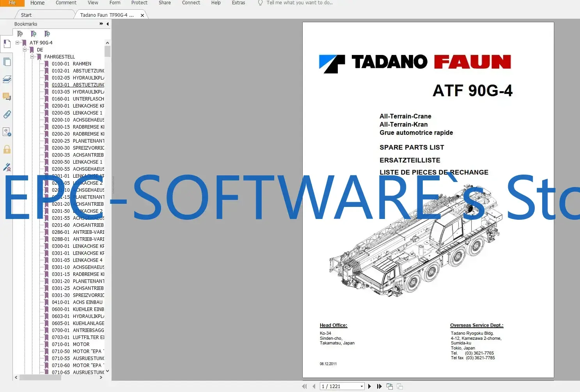The width and height of the screenshot is (580, 392).
Task: Open bookmark 0200-25 PLANETENANTRIEB
Action: (78, 141)
